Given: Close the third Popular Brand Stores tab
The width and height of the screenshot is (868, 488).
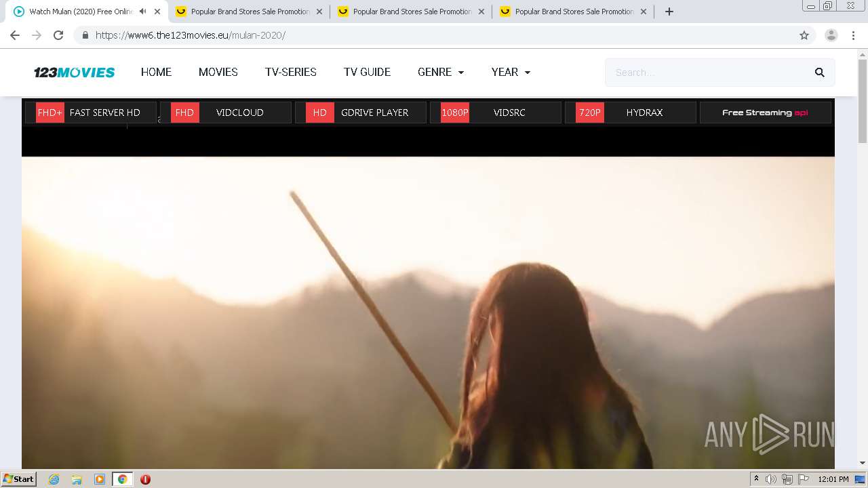Looking at the screenshot, I should point(644,12).
